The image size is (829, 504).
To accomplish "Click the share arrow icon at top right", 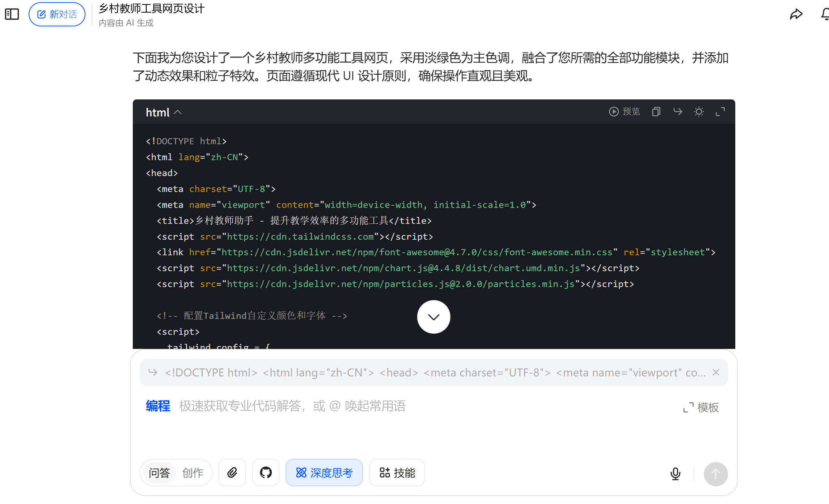I will [x=796, y=14].
